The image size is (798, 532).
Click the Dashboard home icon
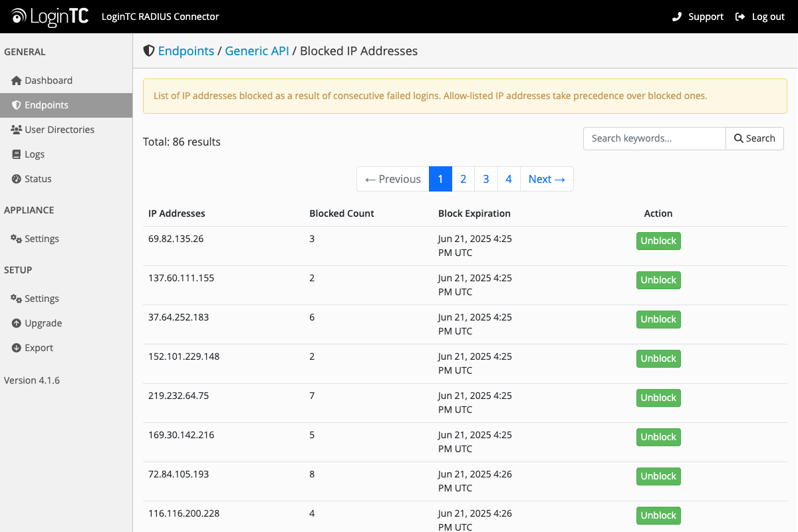point(17,80)
